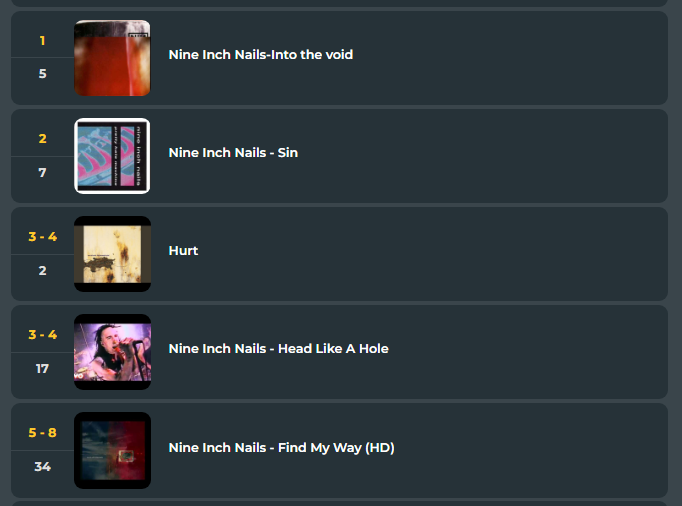Click the seed number 34 beside Find My Way

point(42,467)
